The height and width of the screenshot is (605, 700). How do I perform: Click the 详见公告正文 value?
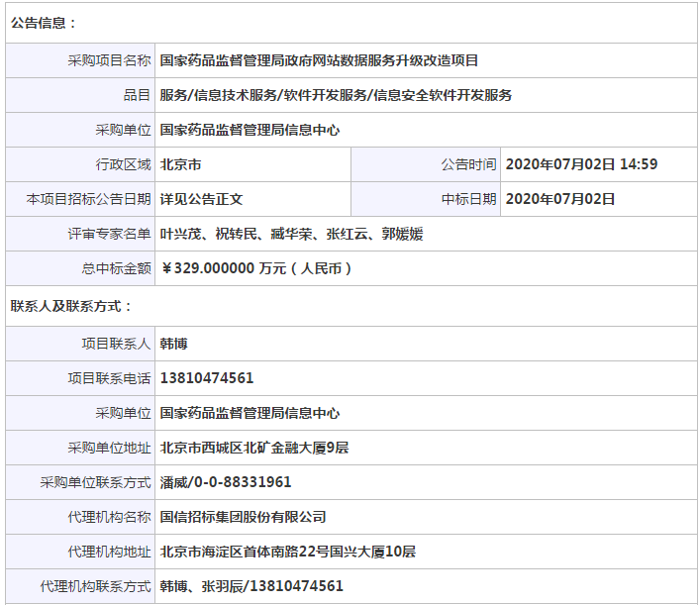(201, 199)
